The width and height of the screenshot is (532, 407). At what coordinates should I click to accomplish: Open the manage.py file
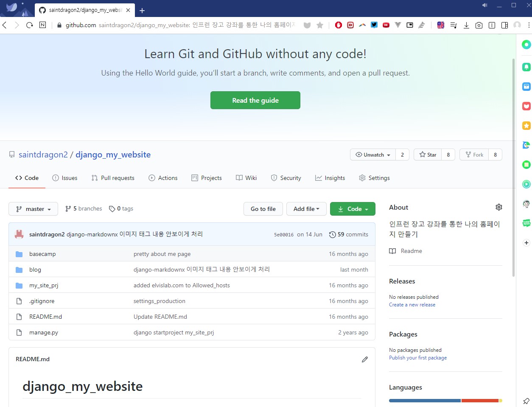click(x=44, y=332)
